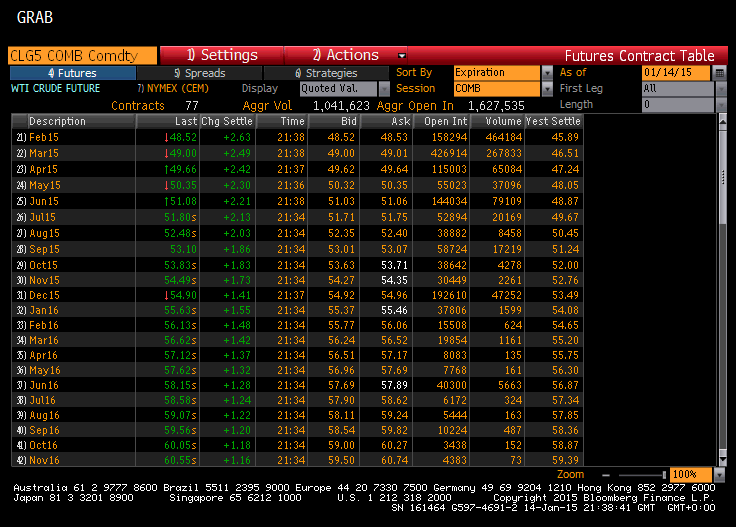The height and width of the screenshot is (527, 736).
Task: Open the Oct16 contract row
Action: pyautogui.click(x=297, y=445)
